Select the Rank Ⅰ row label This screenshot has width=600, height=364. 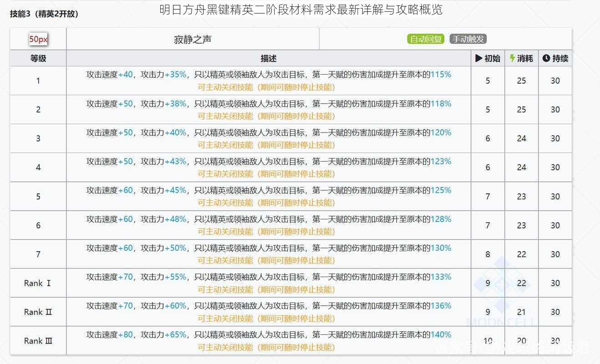click(38, 283)
